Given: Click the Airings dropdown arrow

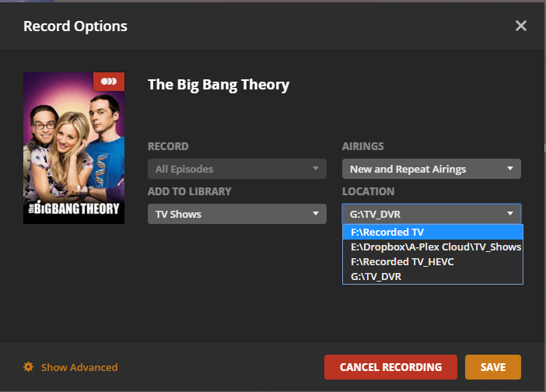Looking at the screenshot, I should (x=510, y=169).
